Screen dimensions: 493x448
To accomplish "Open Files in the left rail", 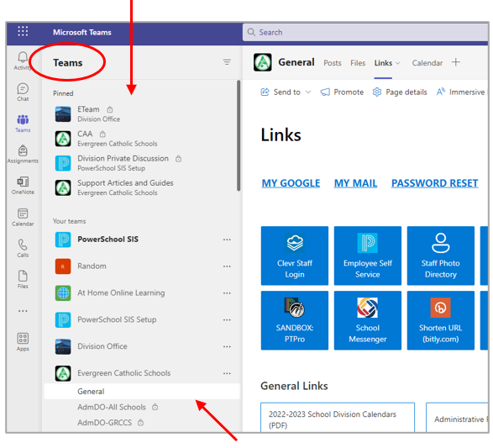I will point(23,279).
